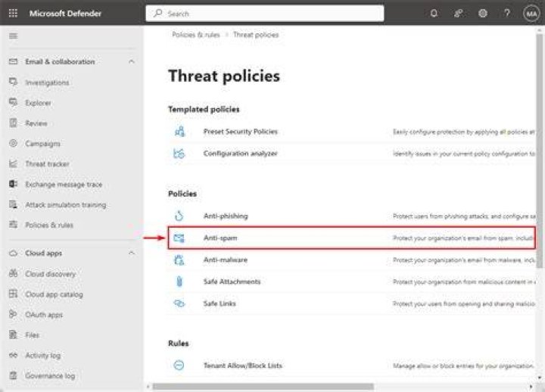
Task: Toggle the hamburger navigation menu
Action: click(x=13, y=36)
